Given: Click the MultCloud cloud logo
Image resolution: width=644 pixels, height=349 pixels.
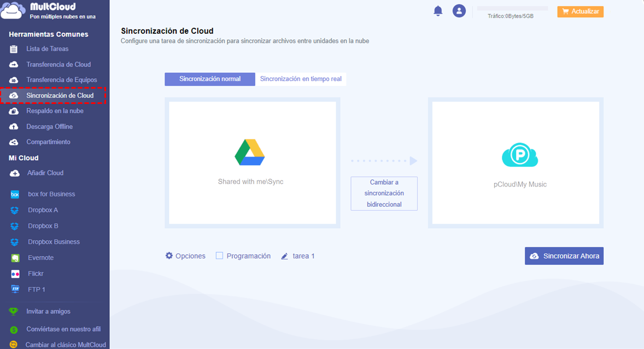Looking at the screenshot, I should click(x=13, y=11).
